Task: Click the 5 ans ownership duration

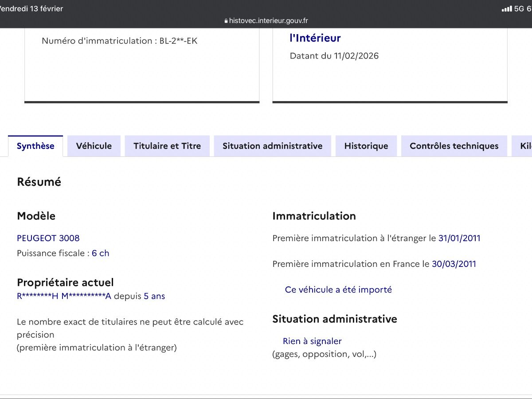Action: pyautogui.click(x=154, y=296)
